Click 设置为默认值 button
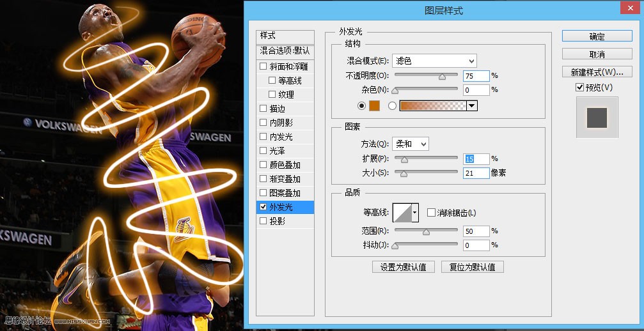Image resolution: width=644 pixels, height=331 pixels. (x=405, y=267)
